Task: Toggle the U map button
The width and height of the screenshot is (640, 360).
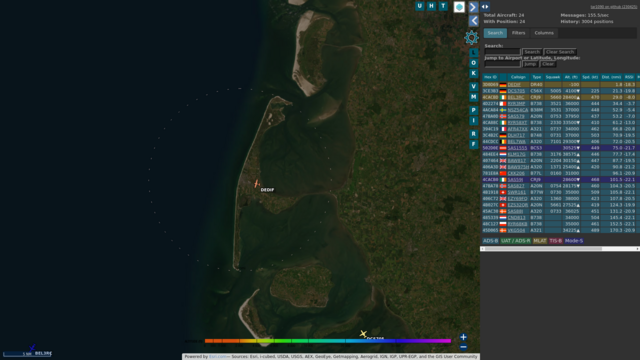Action: (420, 6)
